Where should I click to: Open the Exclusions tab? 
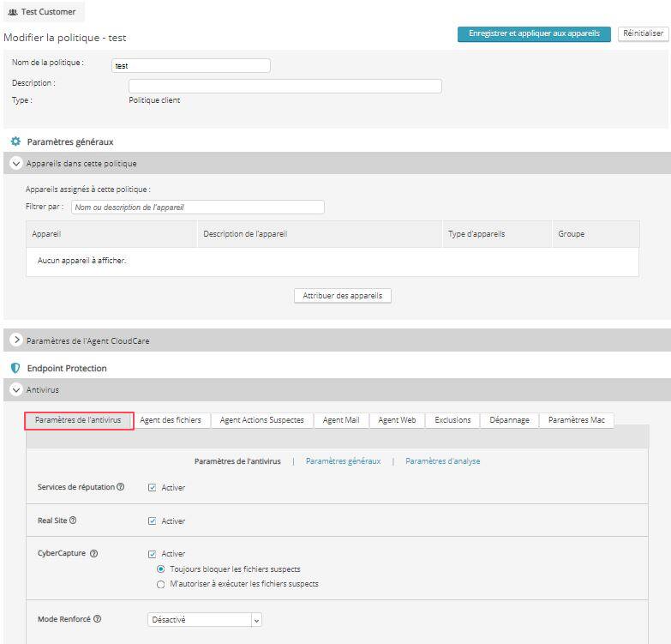pos(452,420)
